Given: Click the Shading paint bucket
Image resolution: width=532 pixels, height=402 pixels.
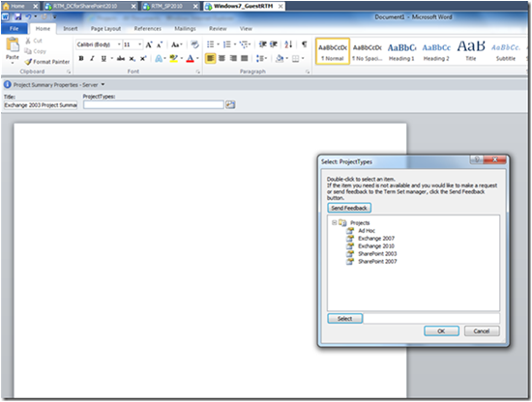Looking at the screenshot, I should [280, 58].
